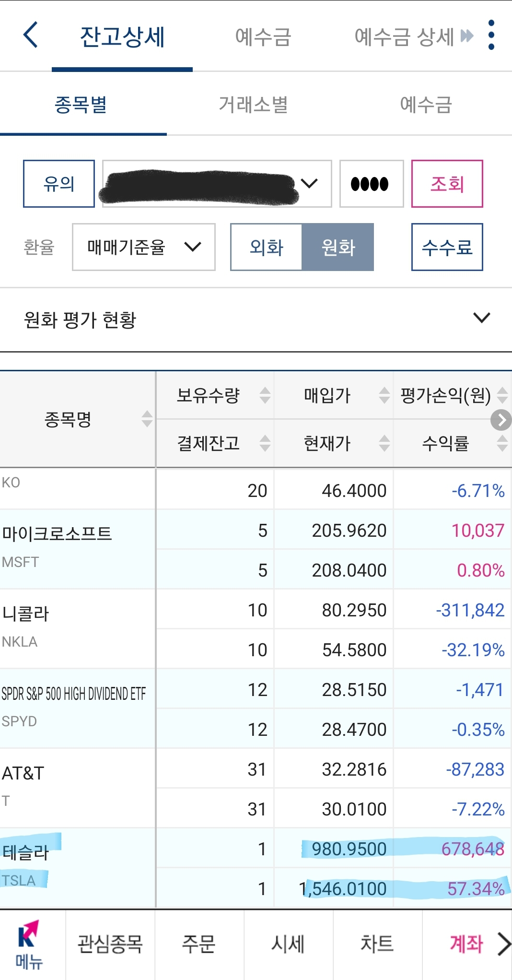Switch to the 예수금 sub-tab
Image resolution: width=512 pixels, height=980 pixels.
(x=426, y=105)
